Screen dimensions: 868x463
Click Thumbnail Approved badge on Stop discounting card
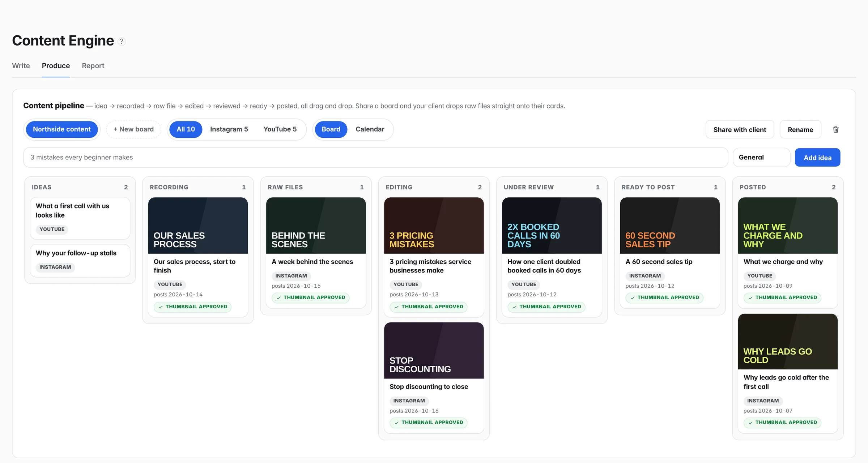pos(428,423)
